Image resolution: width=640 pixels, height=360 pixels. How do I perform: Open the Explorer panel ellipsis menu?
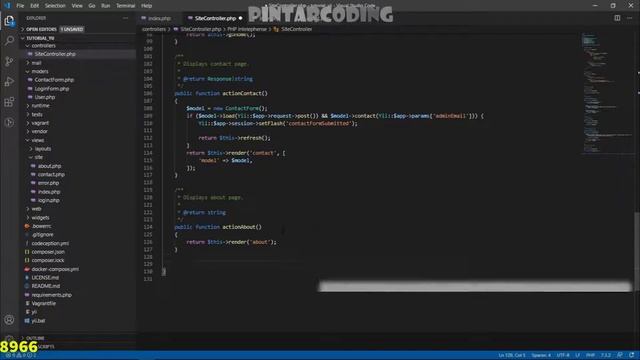pos(125,18)
